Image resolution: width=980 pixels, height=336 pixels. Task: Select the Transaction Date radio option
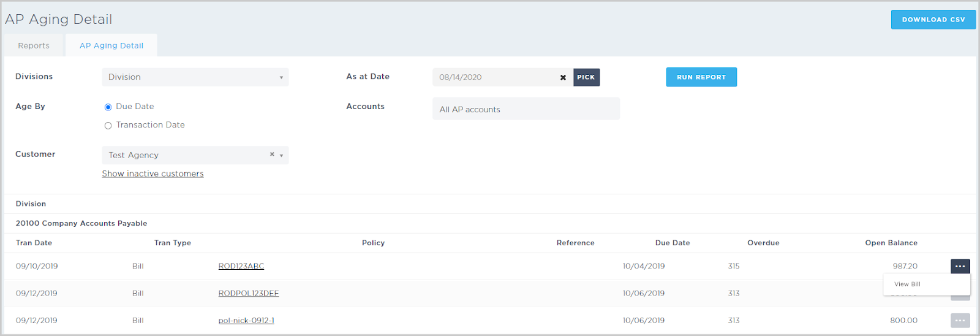click(x=108, y=126)
